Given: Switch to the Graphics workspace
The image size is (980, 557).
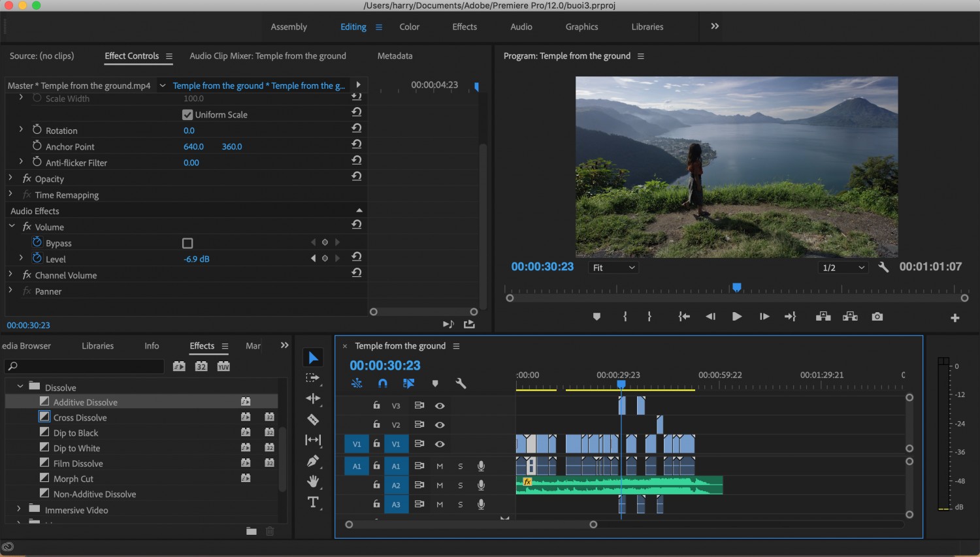Looking at the screenshot, I should 581,27.
